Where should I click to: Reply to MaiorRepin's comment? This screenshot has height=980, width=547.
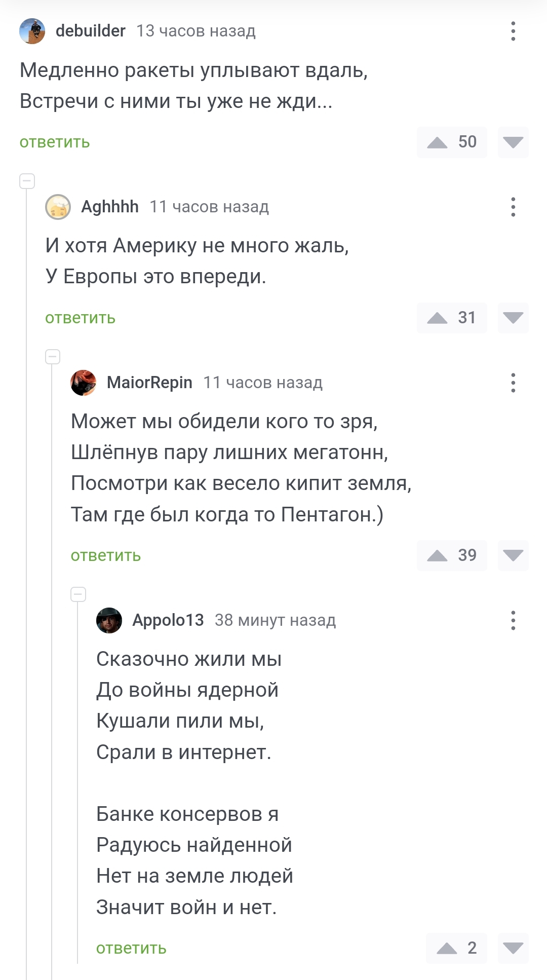106,556
